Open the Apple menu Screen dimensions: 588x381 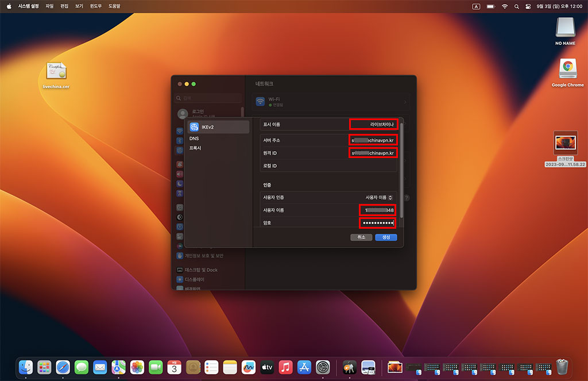(x=9, y=6)
